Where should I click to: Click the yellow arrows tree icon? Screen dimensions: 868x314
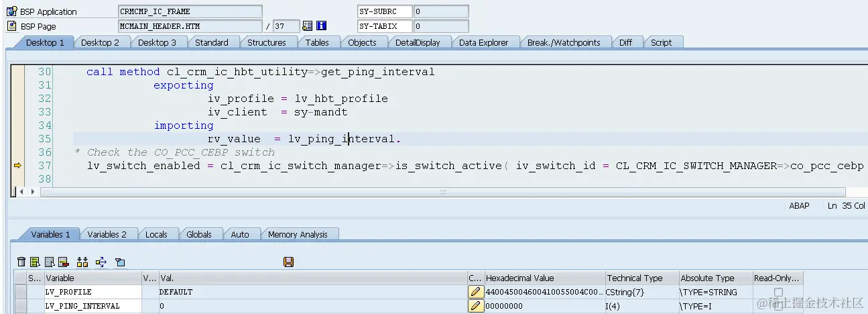pyautogui.click(x=101, y=262)
